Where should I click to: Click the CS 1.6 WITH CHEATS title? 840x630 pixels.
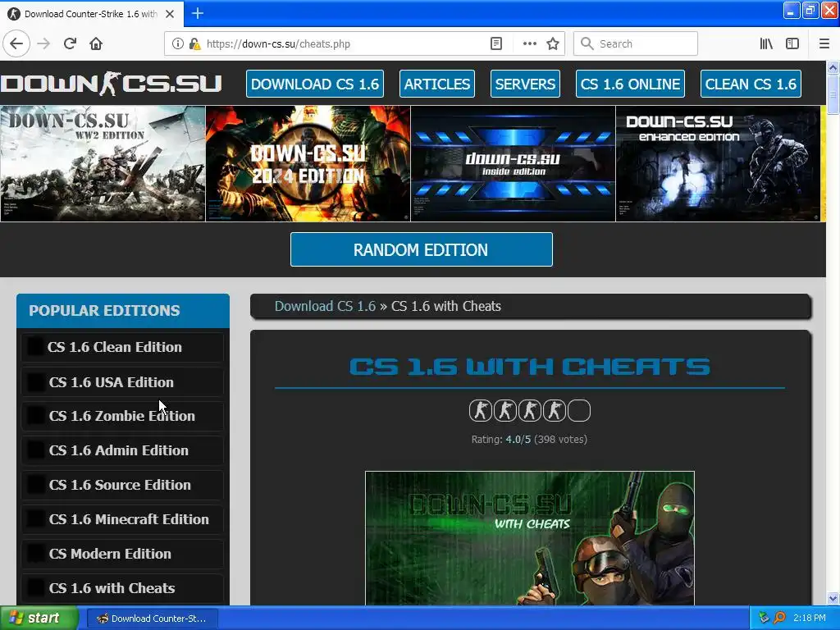coord(530,367)
